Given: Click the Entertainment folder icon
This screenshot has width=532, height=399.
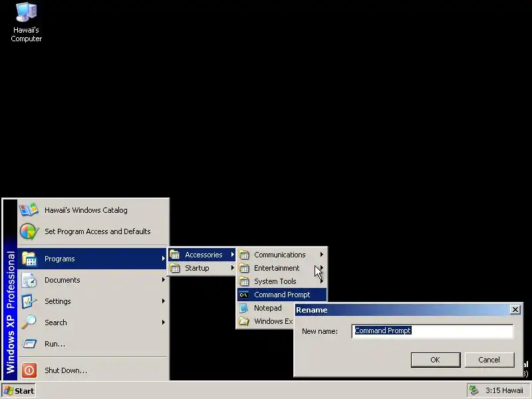Looking at the screenshot, I should 244,268.
